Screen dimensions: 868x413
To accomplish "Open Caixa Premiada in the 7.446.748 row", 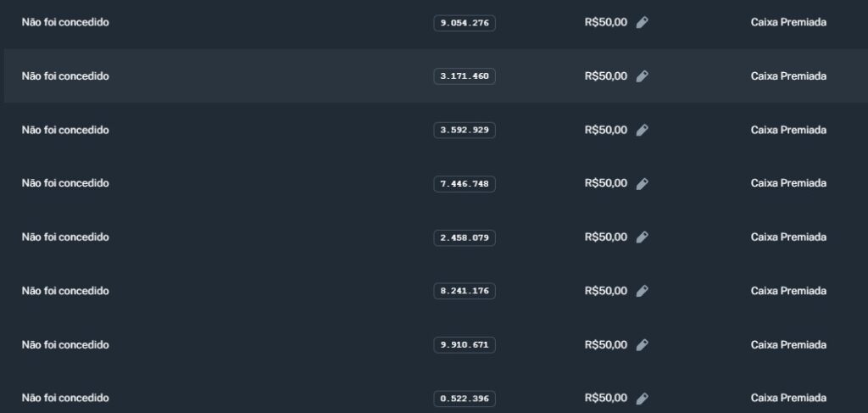I will tap(788, 183).
